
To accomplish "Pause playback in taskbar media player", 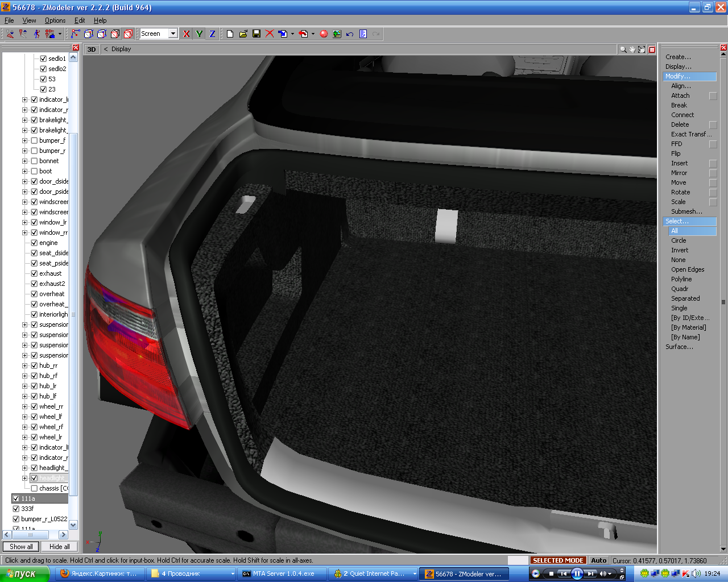I will 577,574.
